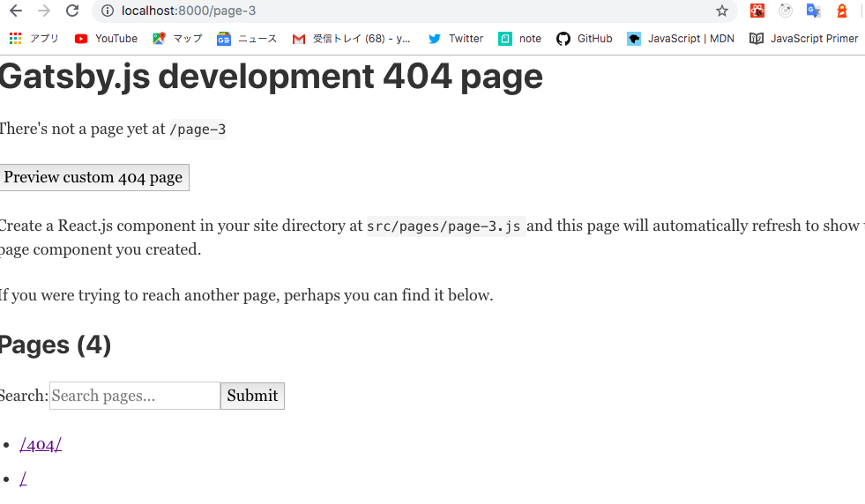Follow the / root page link
Viewport: 865px width, 504px height.
[23, 478]
